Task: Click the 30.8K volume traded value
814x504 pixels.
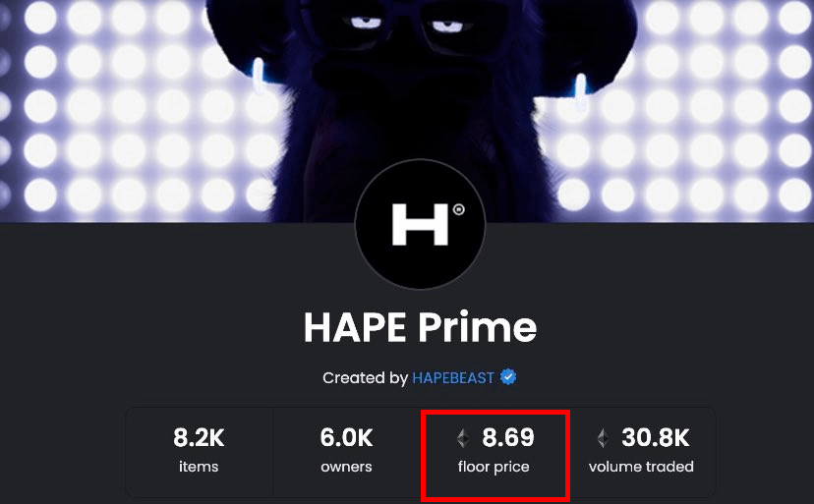Action: pos(655,437)
